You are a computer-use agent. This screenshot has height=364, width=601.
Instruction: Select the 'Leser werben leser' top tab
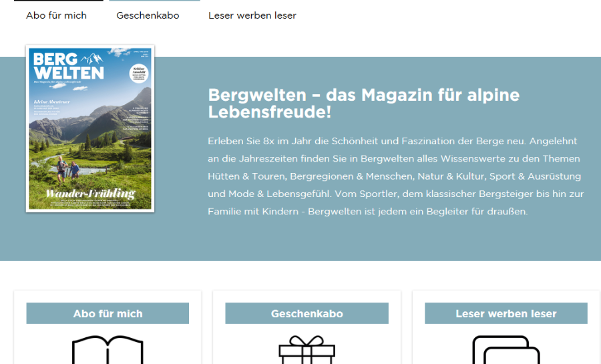pos(252,15)
